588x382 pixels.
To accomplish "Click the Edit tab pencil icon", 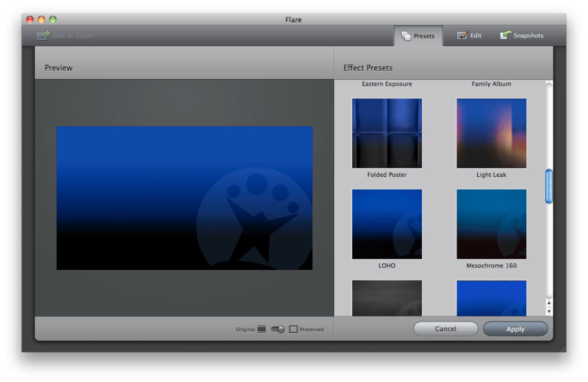I will coord(462,35).
